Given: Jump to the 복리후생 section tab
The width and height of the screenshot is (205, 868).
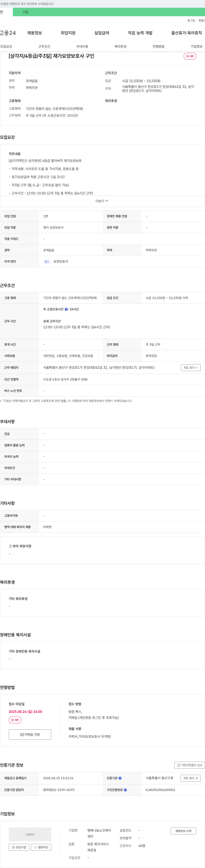Looking at the screenshot, I should [x=120, y=46].
